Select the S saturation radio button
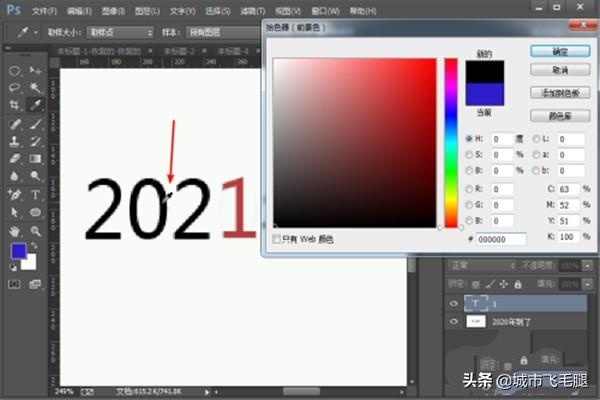600x400 pixels. pyautogui.click(x=470, y=155)
